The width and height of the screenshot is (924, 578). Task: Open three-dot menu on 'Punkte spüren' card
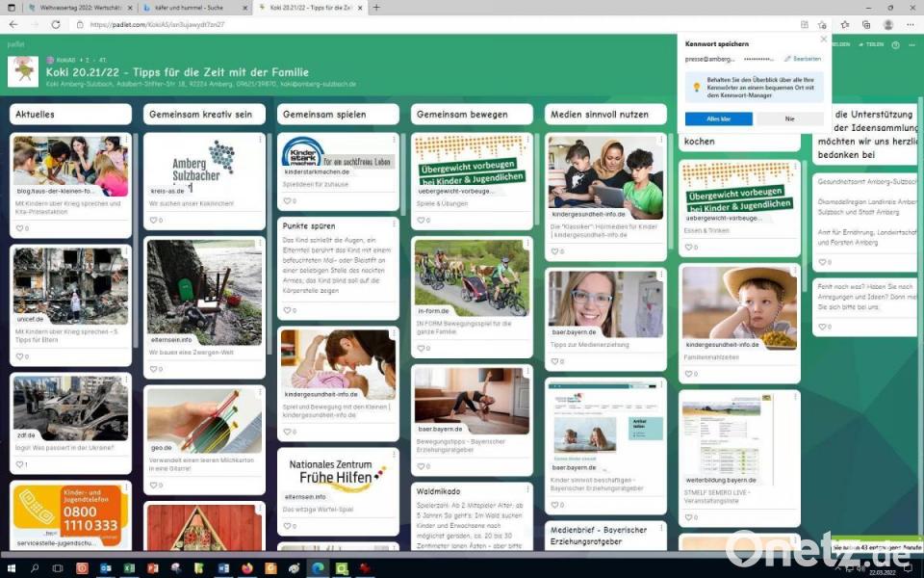tap(394, 224)
